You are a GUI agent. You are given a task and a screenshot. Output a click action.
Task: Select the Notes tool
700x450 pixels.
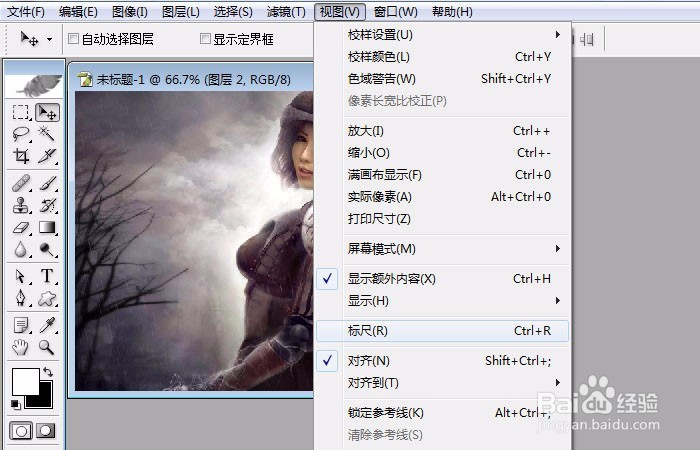21,325
